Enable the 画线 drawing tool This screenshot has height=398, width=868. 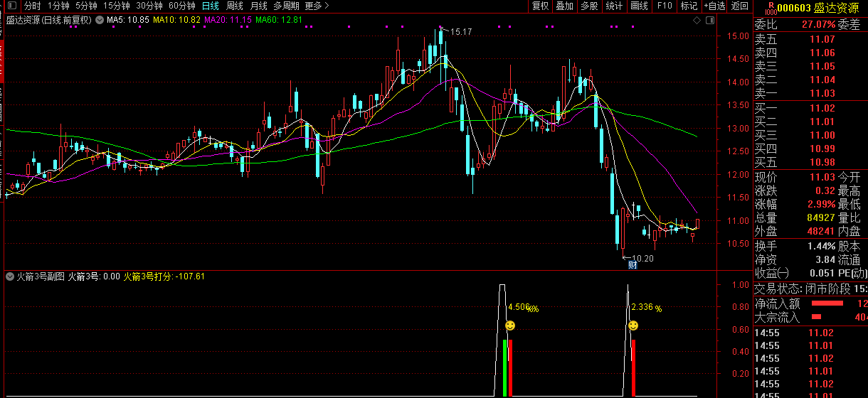639,6
